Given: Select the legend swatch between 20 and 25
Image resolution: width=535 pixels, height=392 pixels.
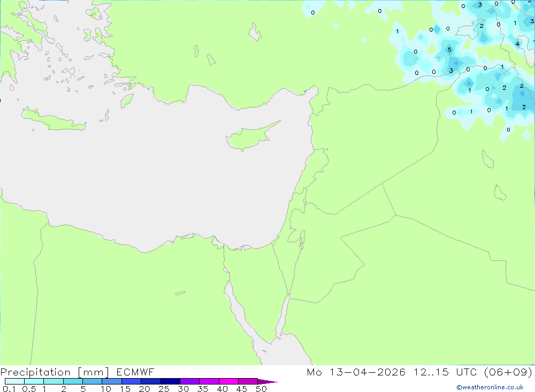Looking at the screenshot, I should pyautogui.click(x=151, y=381).
